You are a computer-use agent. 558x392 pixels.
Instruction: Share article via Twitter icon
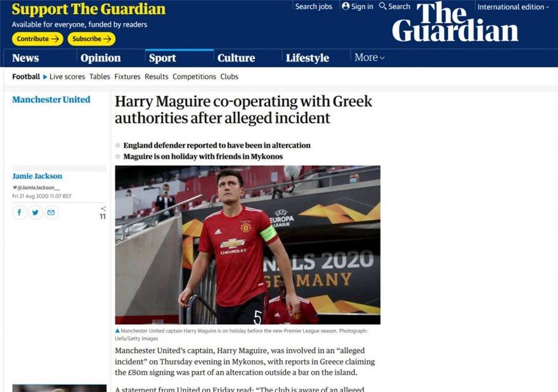[x=36, y=212]
